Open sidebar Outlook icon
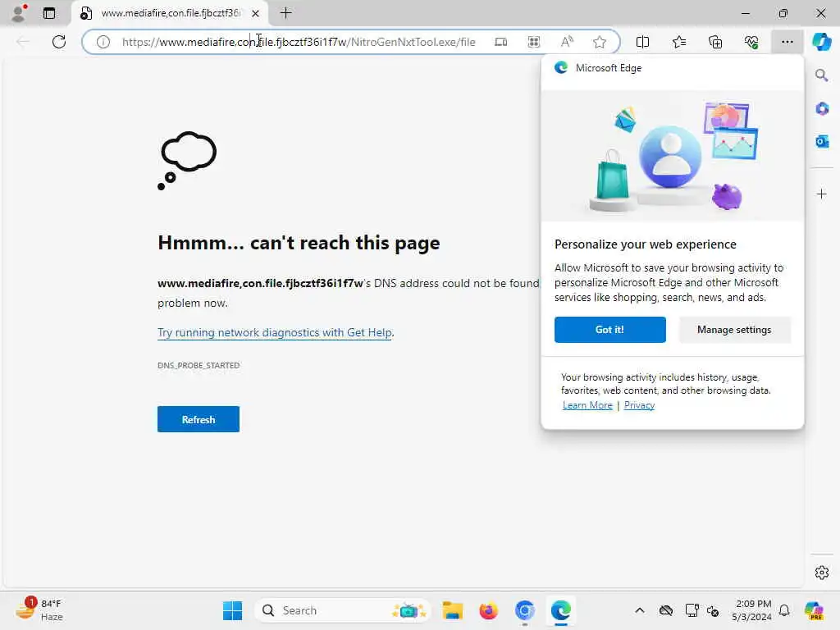The height and width of the screenshot is (630, 840). point(822,141)
